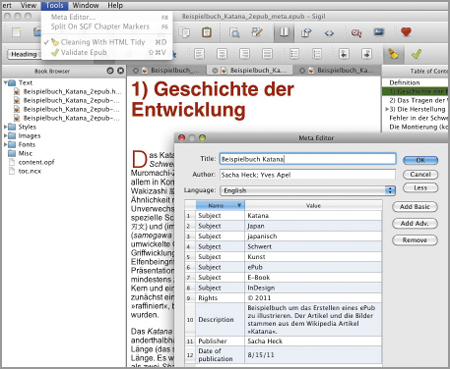
Task: Choose Meta Editor... from Tools menu
Action: [106, 17]
